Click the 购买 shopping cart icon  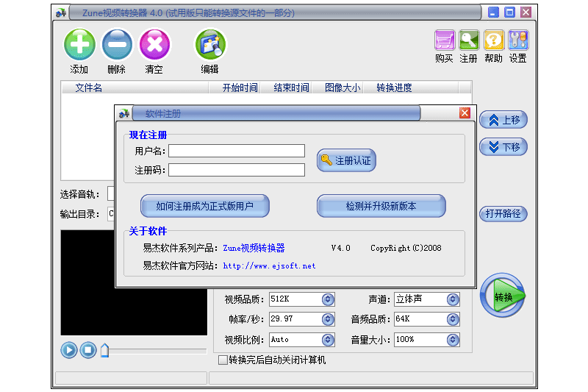click(445, 40)
